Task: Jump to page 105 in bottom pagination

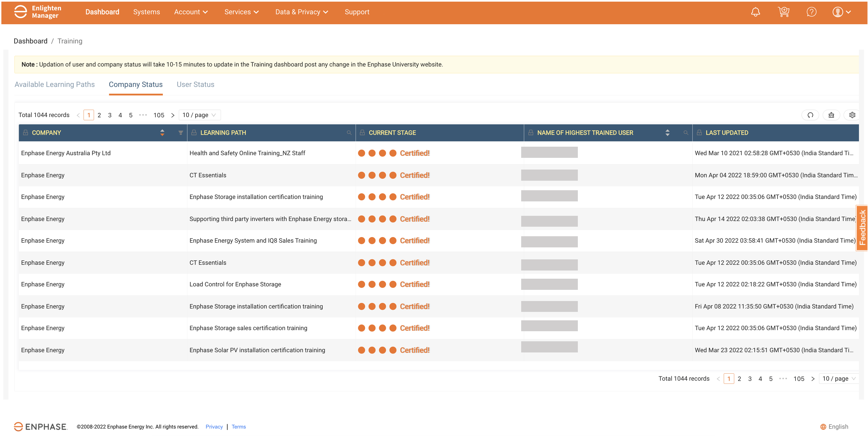Action: 799,379
